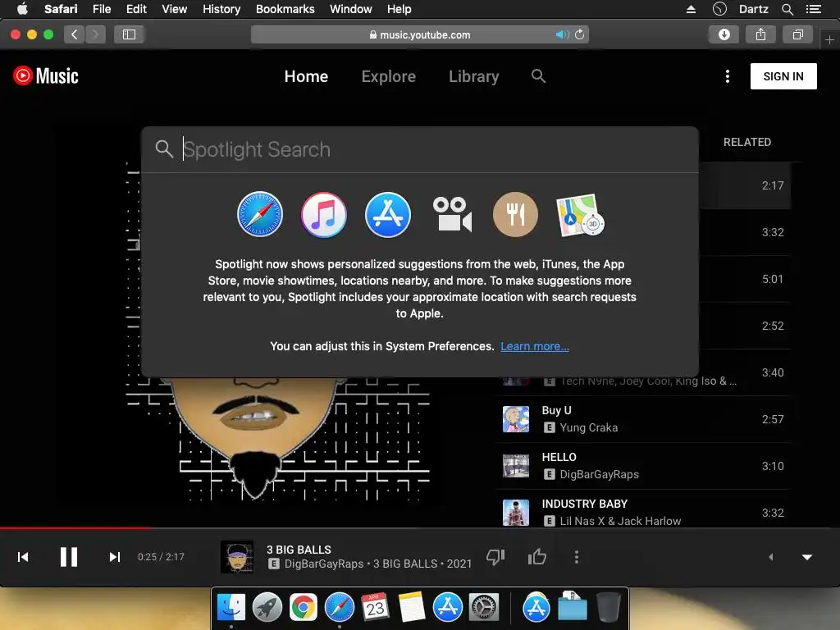Play the song HELLO by DigBarGayRaps
Screen dimensions: 840x630
click(x=643, y=466)
